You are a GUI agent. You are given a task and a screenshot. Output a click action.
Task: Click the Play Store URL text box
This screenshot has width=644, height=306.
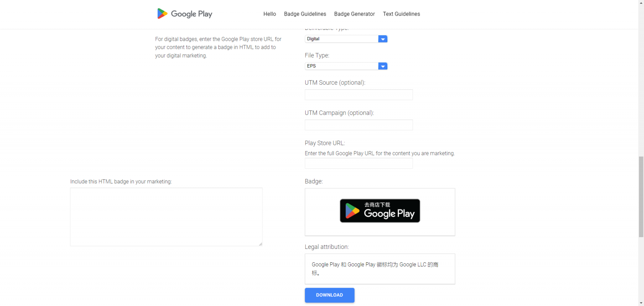358,163
